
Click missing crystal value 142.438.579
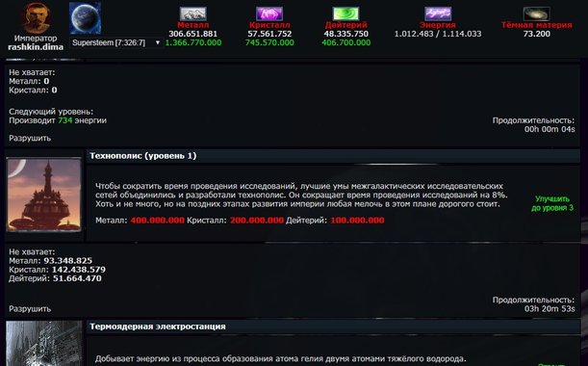click(79, 270)
